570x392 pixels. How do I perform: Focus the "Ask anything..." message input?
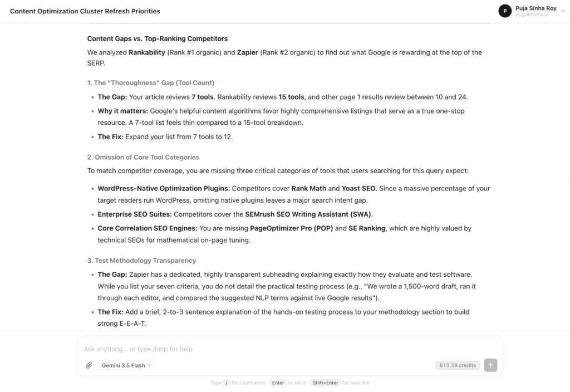click(x=289, y=349)
